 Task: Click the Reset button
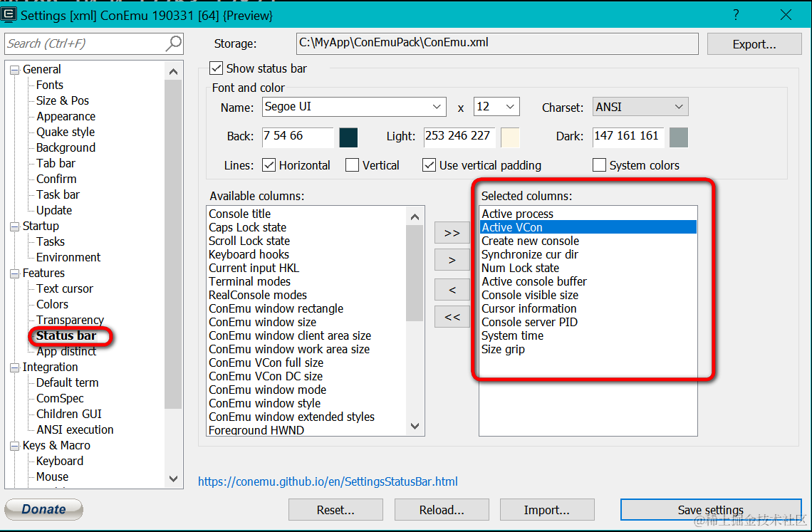335,510
